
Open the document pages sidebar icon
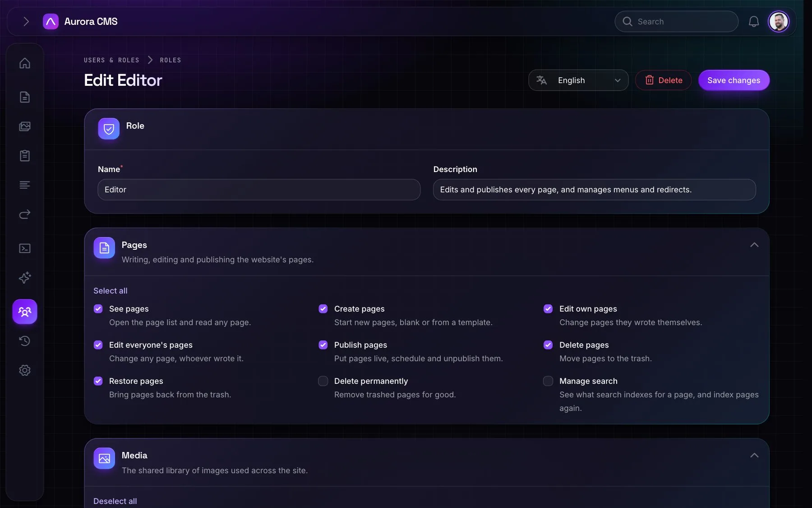(x=25, y=97)
